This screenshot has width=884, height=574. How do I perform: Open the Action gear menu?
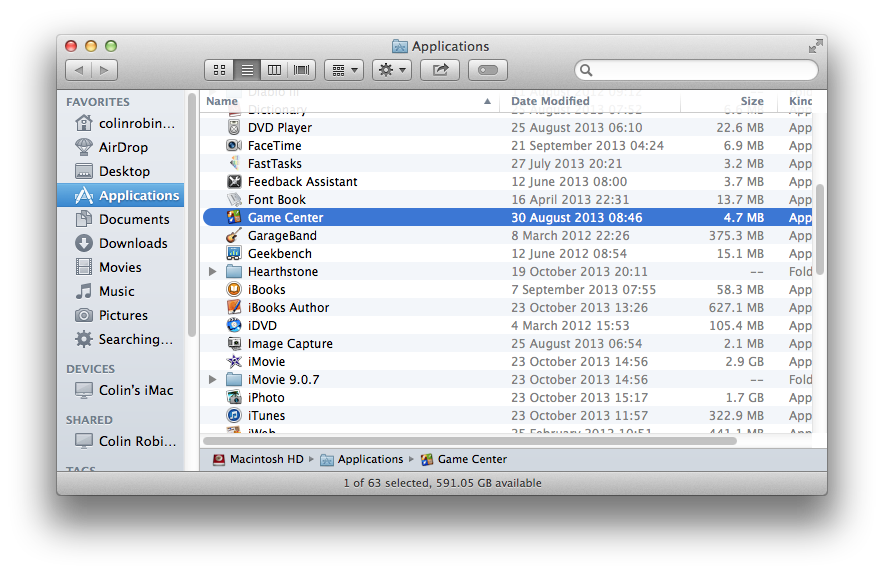392,70
